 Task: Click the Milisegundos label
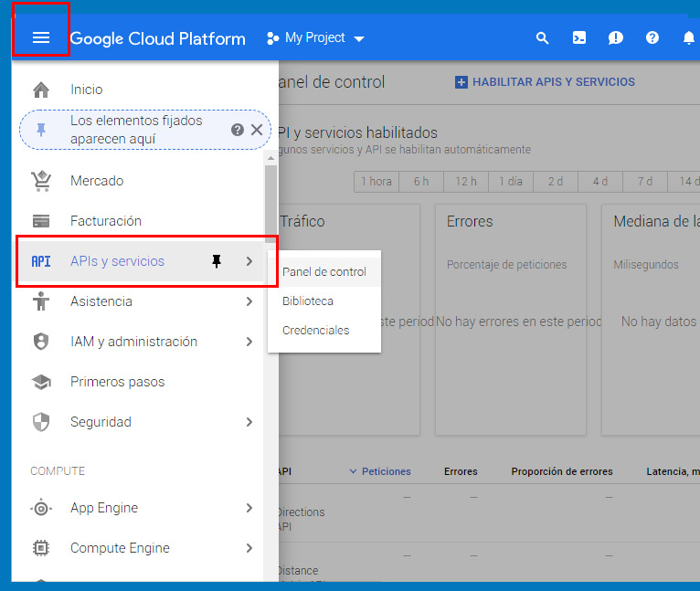click(646, 265)
